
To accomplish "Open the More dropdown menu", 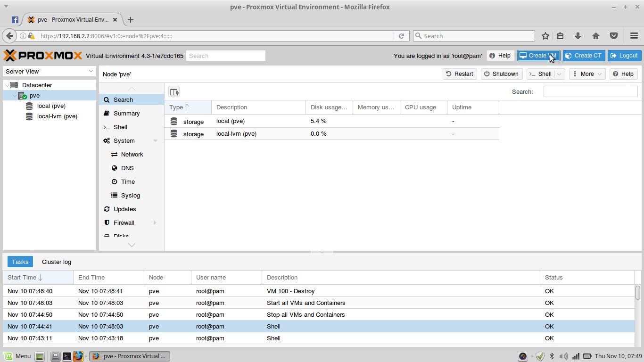I will tap(587, 74).
